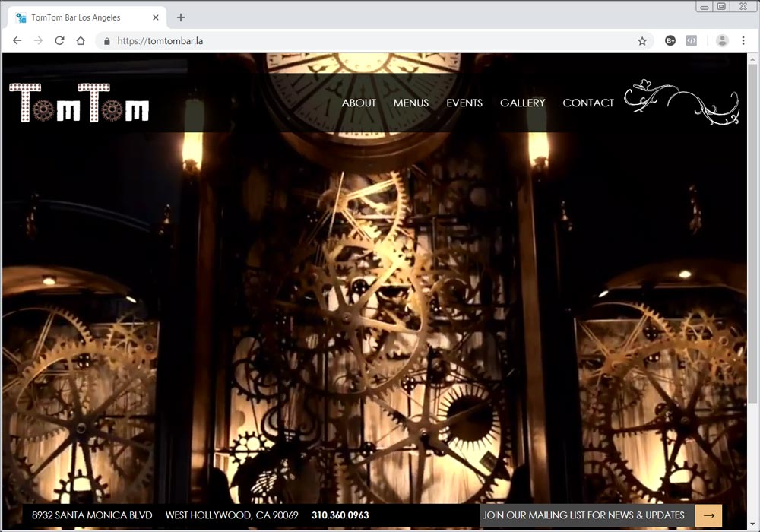Click the scrollbar up arrow
The height and width of the screenshot is (532, 760).
tap(752, 58)
